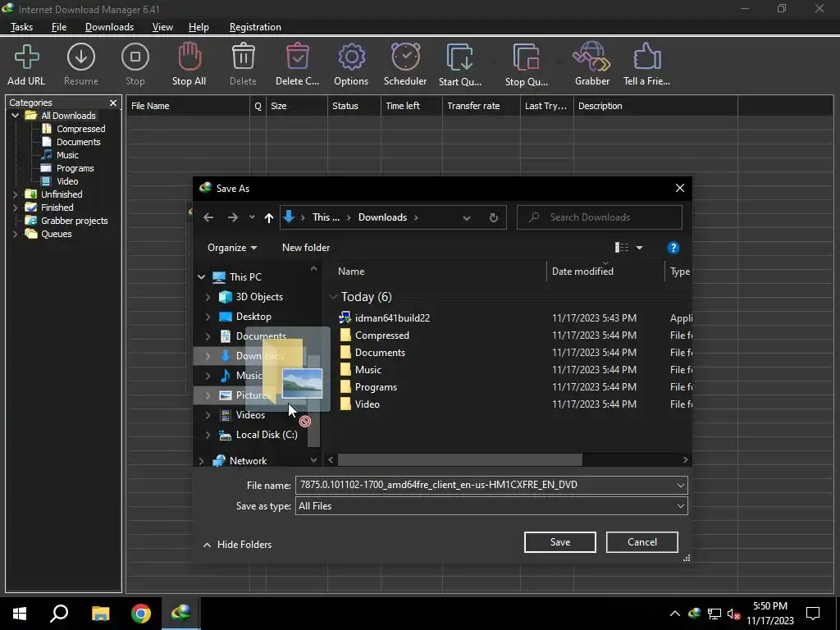Select Grabber projects category

[x=75, y=221]
